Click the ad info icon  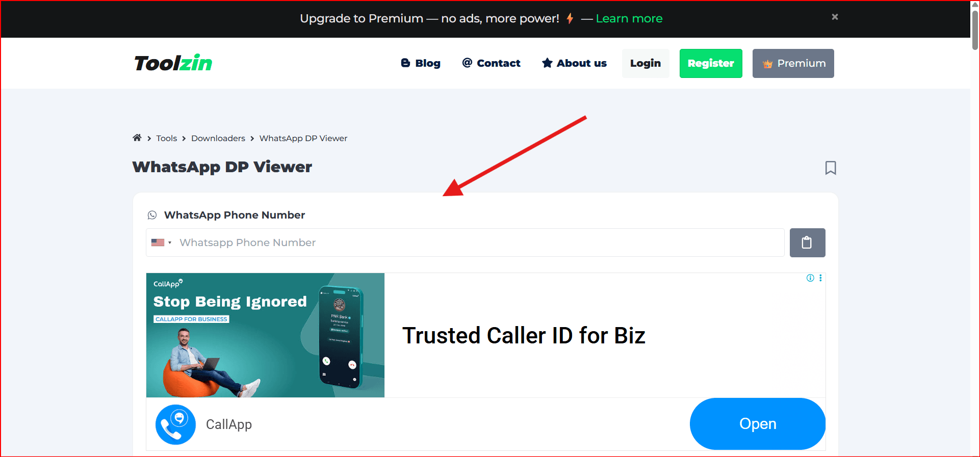coord(810,278)
